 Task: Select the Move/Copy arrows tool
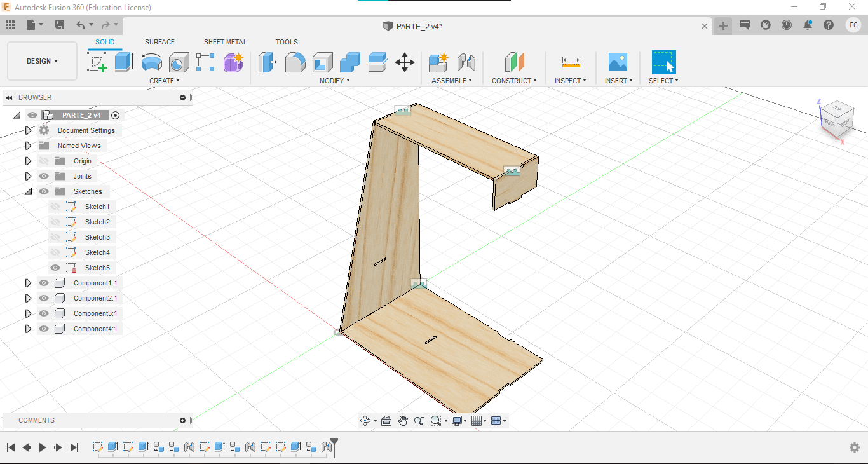[404, 62]
